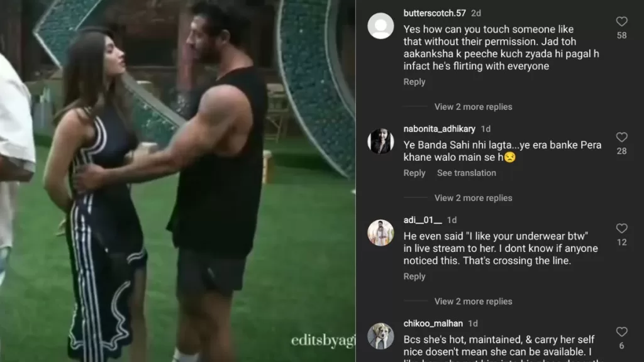The height and width of the screenshot is (362, 644).
Task: Reply to adi__01__ comment
Action: [x=414, y=277]
